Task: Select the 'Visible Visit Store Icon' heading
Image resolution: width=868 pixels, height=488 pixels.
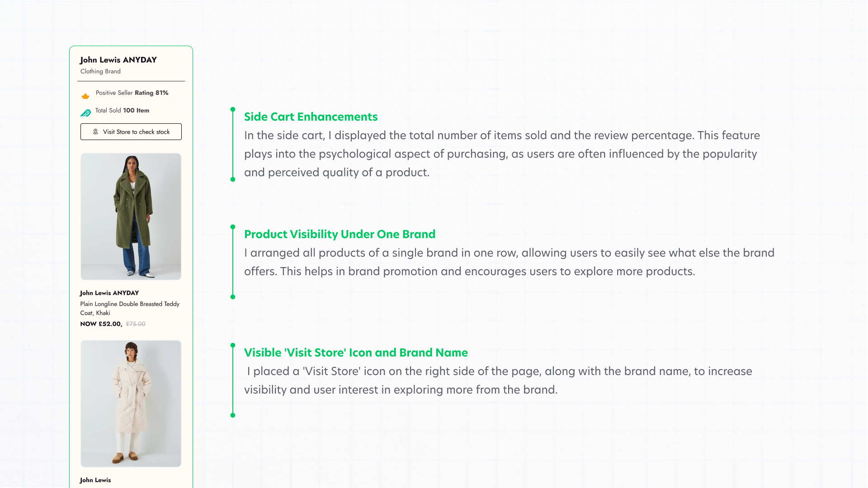Action: (356, 352)
